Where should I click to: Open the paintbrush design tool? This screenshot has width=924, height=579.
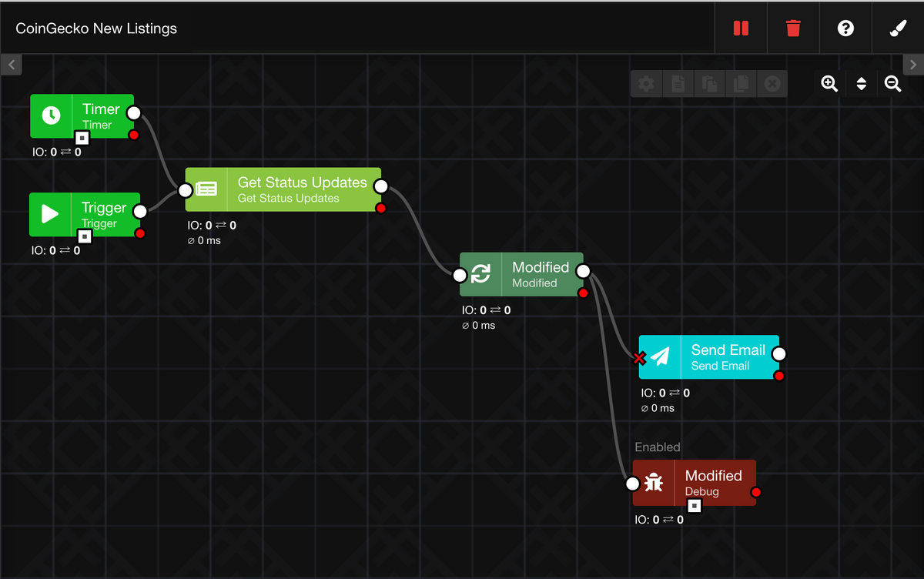click(898, 28)
